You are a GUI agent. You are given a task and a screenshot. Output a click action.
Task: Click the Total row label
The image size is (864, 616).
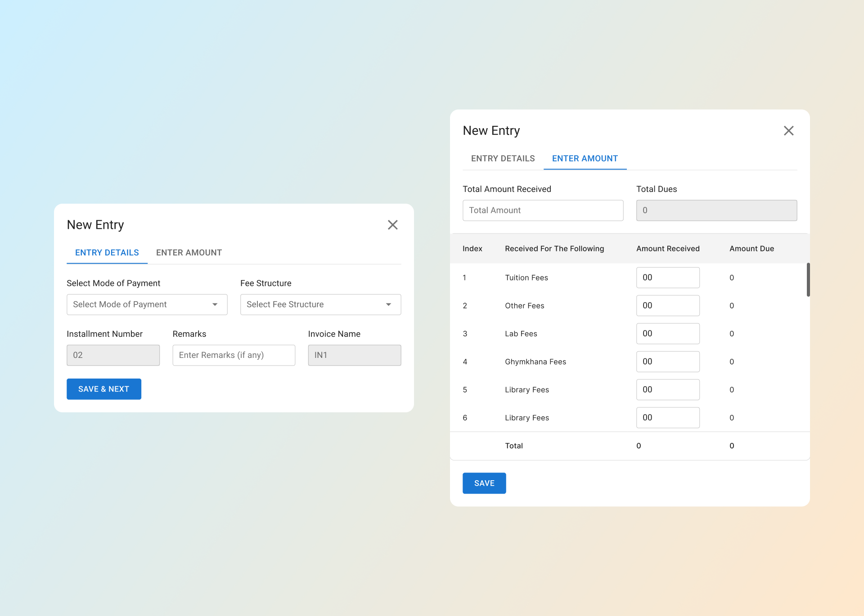point(514,446)
